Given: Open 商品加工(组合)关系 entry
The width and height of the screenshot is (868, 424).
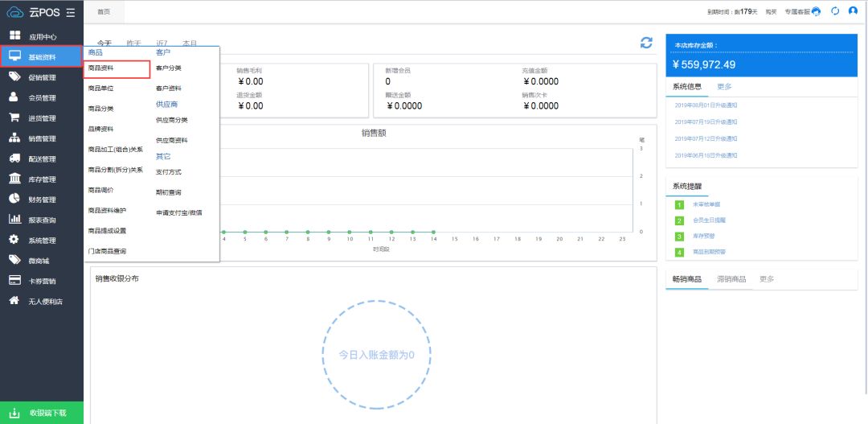Looking at the screenshot, I should click(x=115, y=149).
